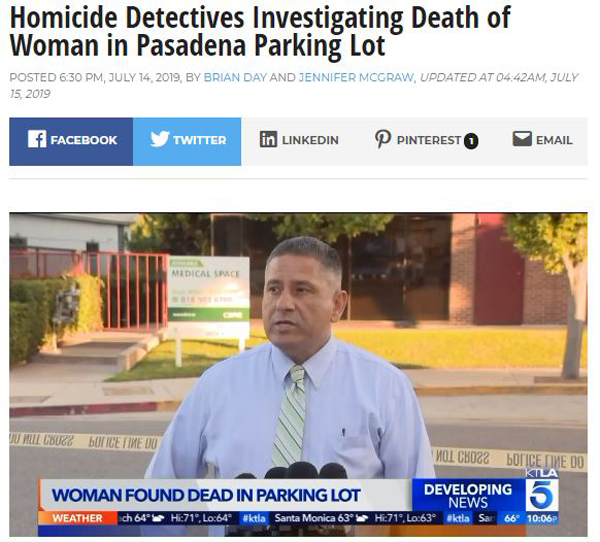The image size is (600, 542).
Task: Click the LinkedIn logo icon
Action: pyautogui.click(x=268, y=139)
